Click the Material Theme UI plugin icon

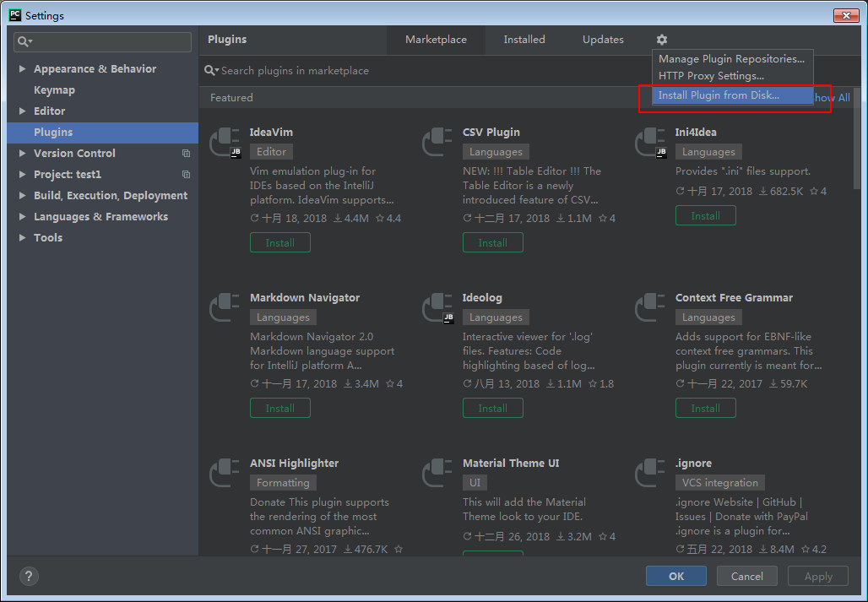click(437, 473)
